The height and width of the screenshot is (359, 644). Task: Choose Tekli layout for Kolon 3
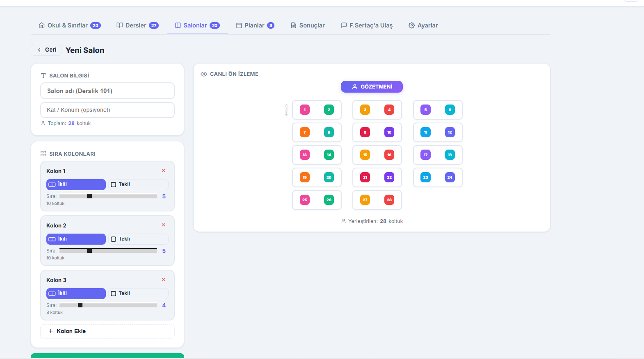(x=138, y=293)
